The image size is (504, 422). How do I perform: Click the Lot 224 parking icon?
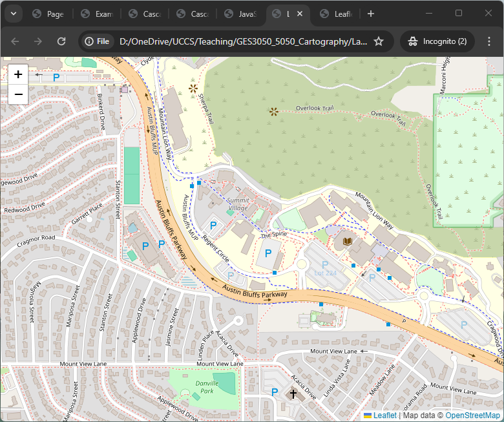(x=325, y=265)
